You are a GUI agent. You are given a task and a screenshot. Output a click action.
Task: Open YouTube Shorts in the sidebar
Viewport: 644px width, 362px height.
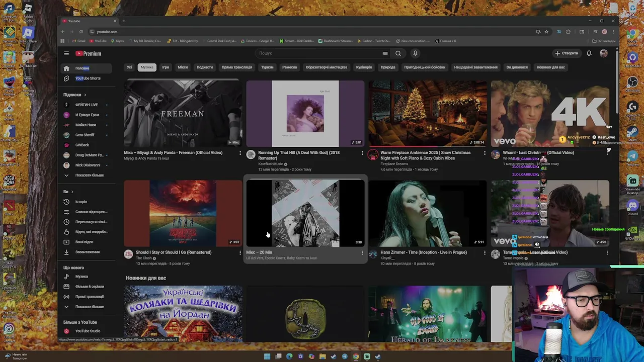pos(86,78)
